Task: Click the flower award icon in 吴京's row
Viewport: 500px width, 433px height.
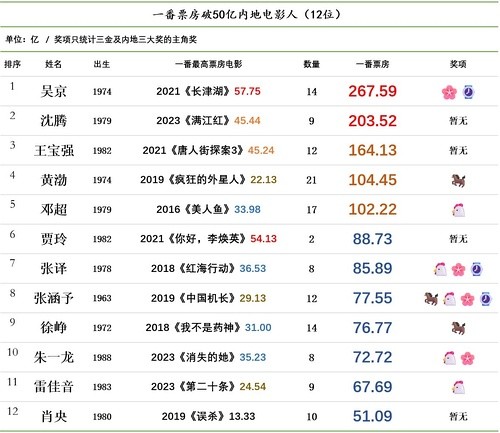Action: tap(449, 92)
